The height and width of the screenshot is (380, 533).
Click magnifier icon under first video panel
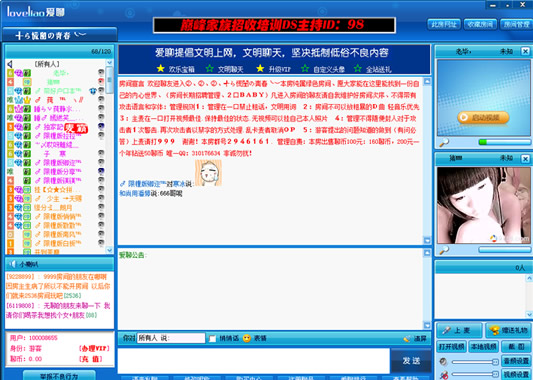[x=444, y=143]
